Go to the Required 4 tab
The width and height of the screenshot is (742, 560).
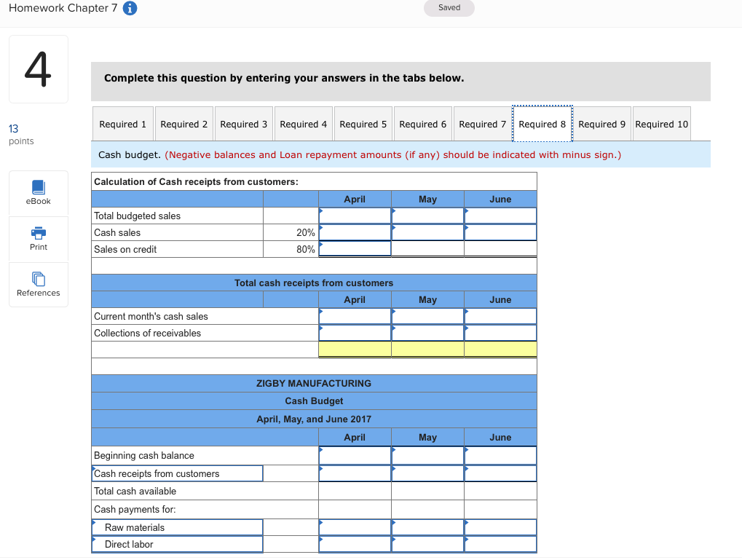pyautogui.click(x=304, y=124)
